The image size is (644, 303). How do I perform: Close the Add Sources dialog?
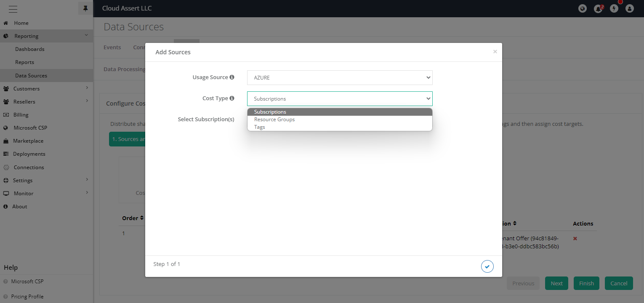(x=495, y=52)
